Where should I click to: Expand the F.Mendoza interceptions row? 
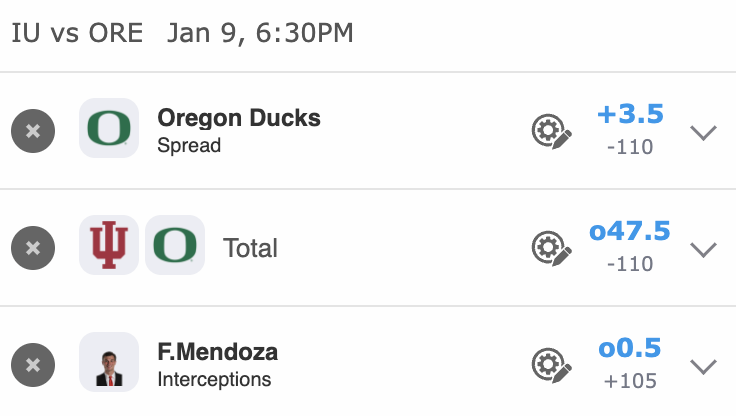[704, 366]
